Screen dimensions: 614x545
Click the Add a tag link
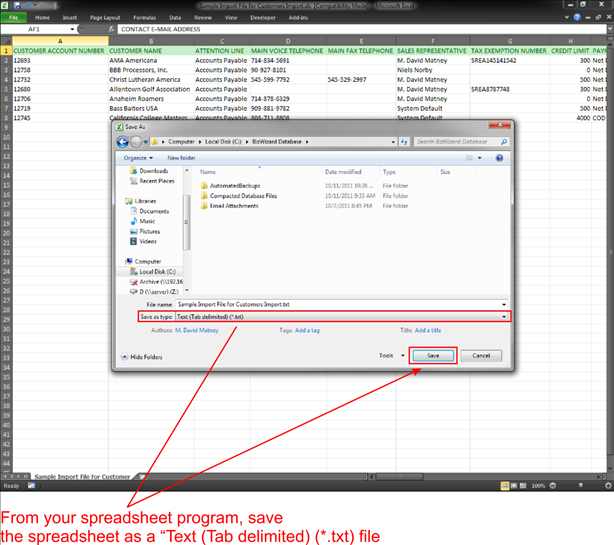point(307,330)
